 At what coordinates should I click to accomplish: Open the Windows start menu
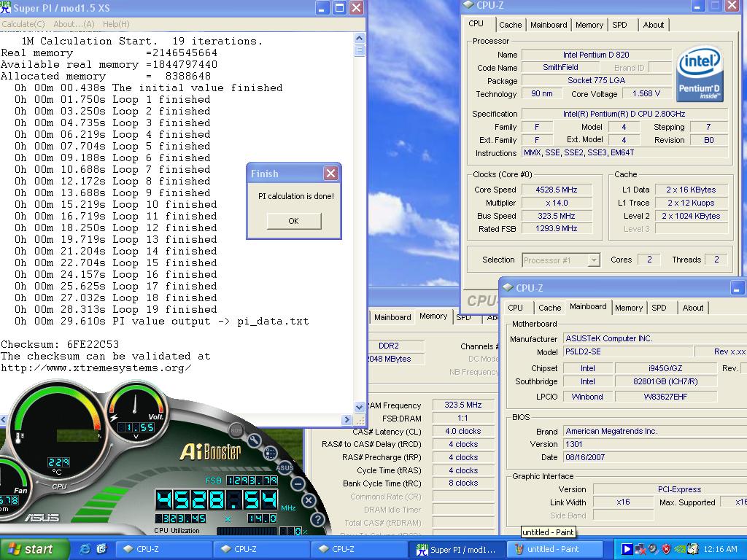[x=34, y=549]
